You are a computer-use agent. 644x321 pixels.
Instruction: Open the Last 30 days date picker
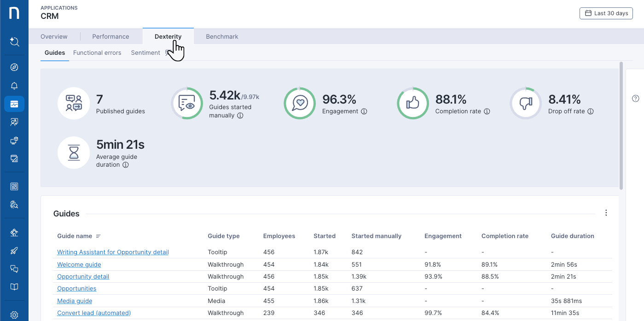[x=606, y=13]
